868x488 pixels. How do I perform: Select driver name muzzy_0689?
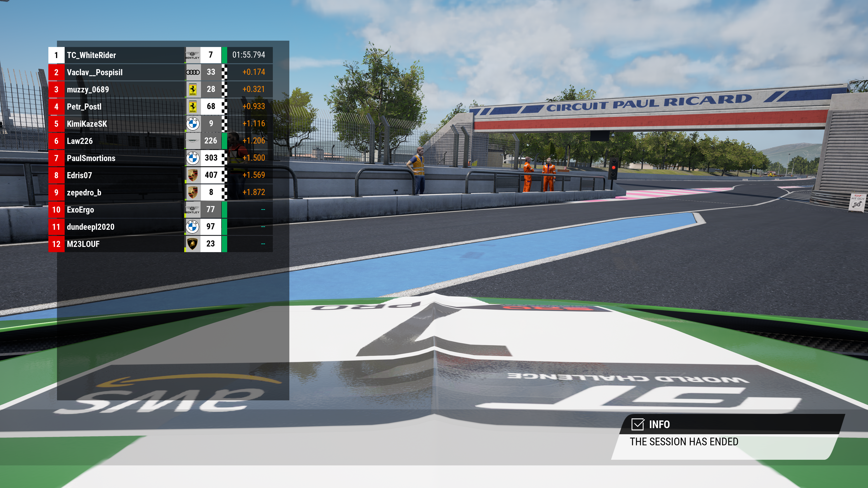click(88, 90)
